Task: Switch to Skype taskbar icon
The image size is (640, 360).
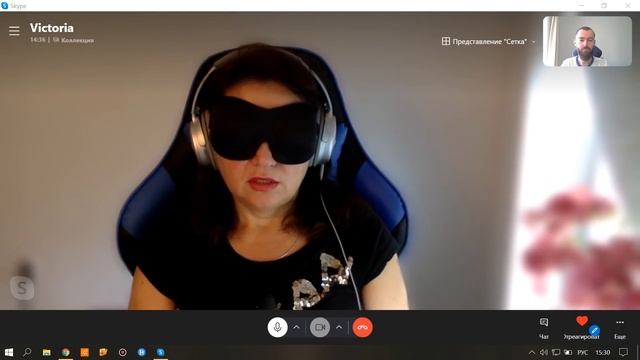Action: click(x=160, y=352)
